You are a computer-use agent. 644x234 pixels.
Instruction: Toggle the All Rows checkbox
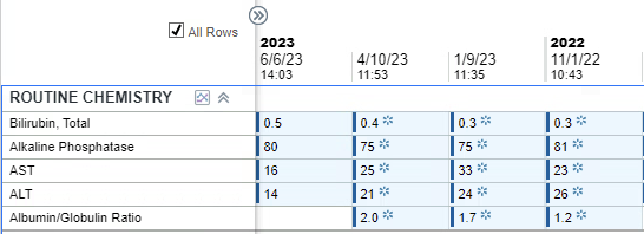[x=176, y=31]
